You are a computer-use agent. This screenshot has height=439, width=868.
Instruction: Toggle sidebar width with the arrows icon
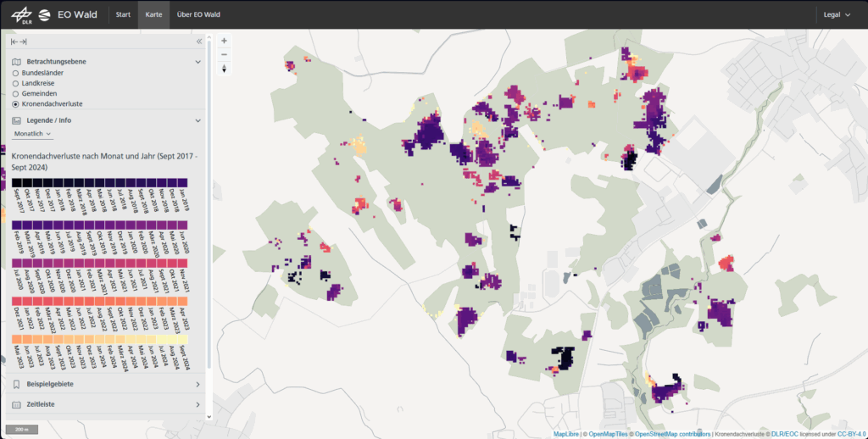pyautogui.click(x=19, y=42)
